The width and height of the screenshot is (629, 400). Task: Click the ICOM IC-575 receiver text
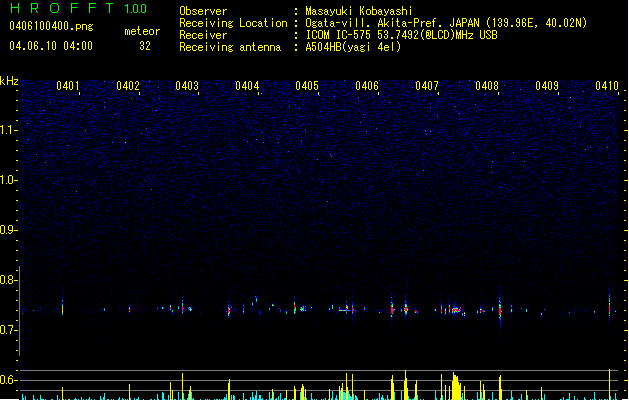click(x=401, y=35)
